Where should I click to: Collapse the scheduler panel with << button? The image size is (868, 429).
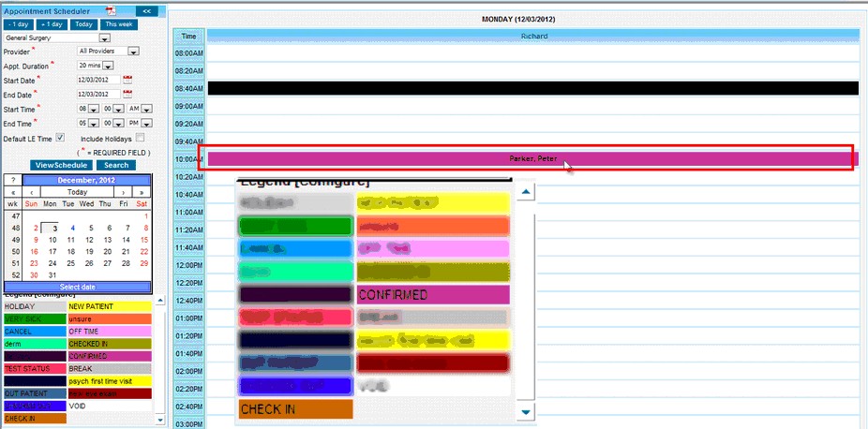(x=147, y=10)
